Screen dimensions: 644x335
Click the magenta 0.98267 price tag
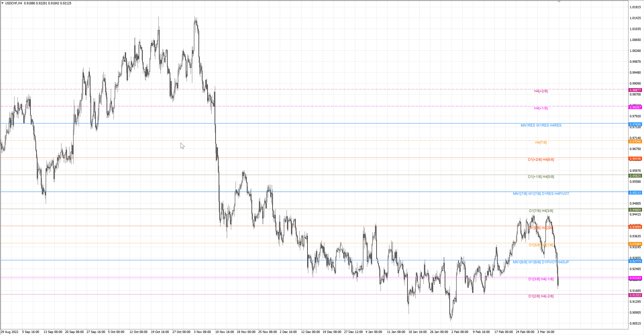point(635,107)
